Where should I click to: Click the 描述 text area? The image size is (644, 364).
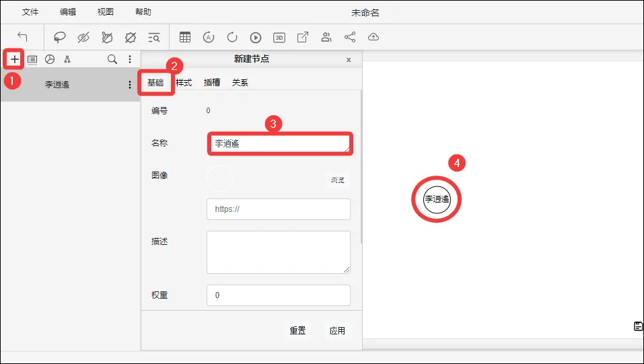click(279, 252)
